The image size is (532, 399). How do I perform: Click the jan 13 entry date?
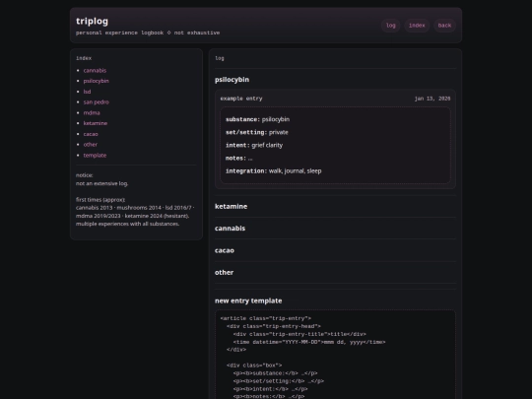coord(432,99)
